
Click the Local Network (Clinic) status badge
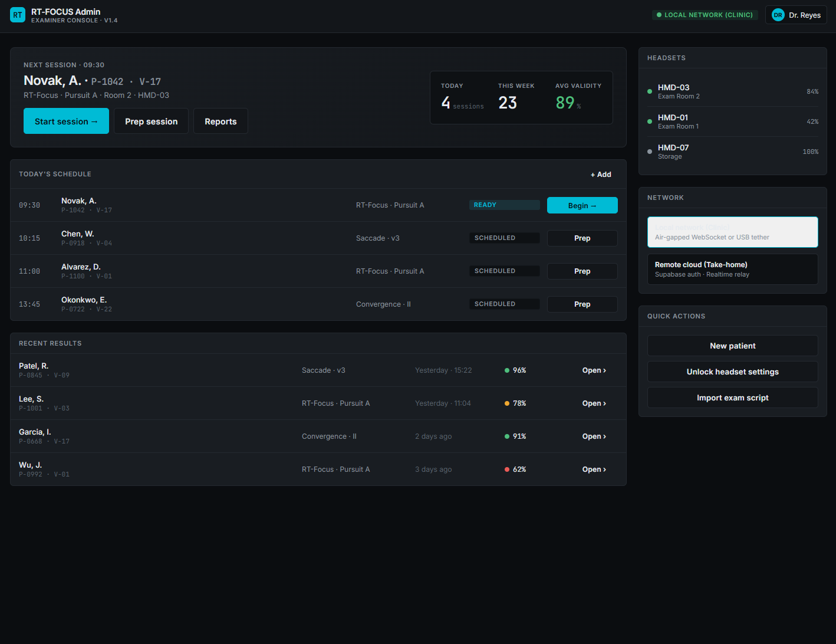click(705, 15)
